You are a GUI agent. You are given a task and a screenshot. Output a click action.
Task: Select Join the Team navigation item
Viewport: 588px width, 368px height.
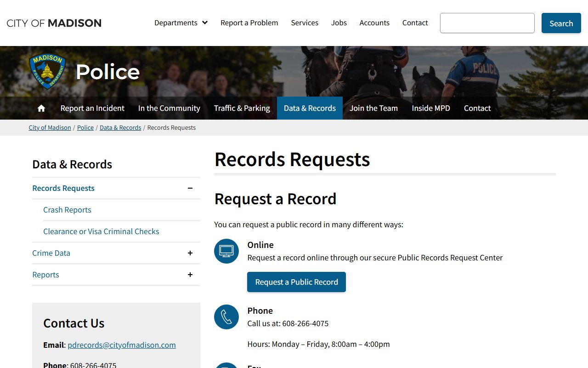pos(373,108)
